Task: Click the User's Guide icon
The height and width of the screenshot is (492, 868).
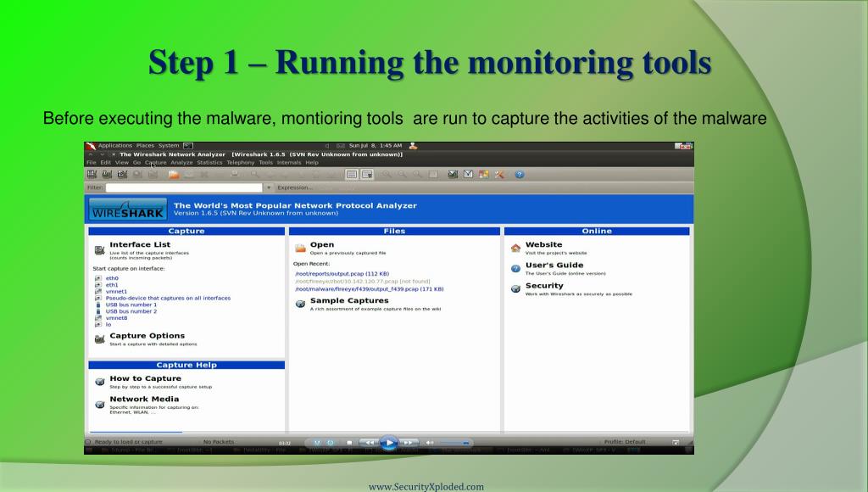Action: tap(515, 268)
